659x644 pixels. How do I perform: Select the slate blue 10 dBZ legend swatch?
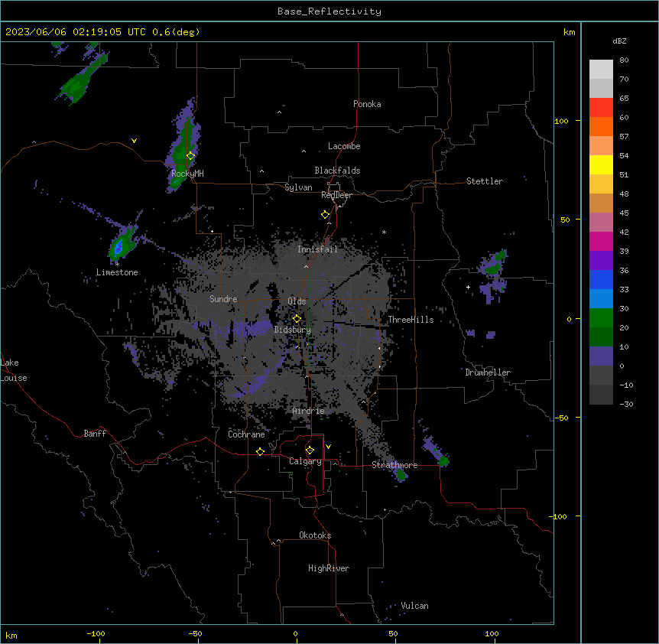tap(601, 356)
